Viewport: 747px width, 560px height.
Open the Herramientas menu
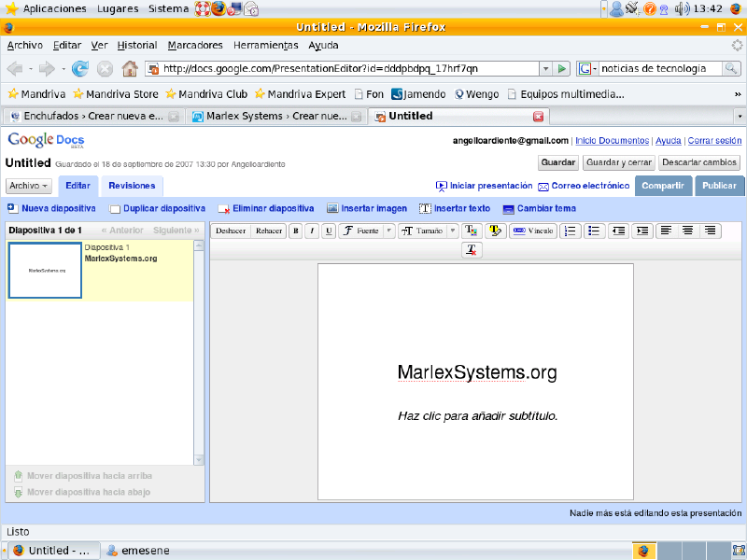coord(265,45)
